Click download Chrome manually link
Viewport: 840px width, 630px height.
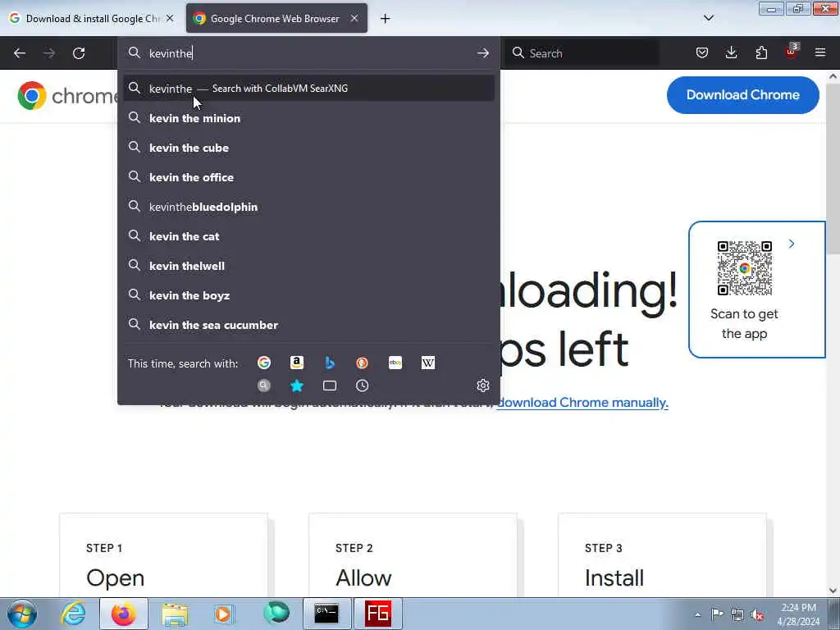tap(582, 402)
